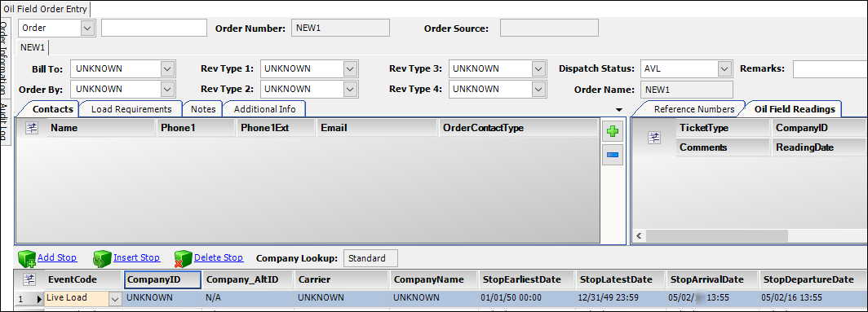Image resolution: width=868 pixels, height=312 pixels.
Task: Click the Delete Stop link
Action: [219, 257]
